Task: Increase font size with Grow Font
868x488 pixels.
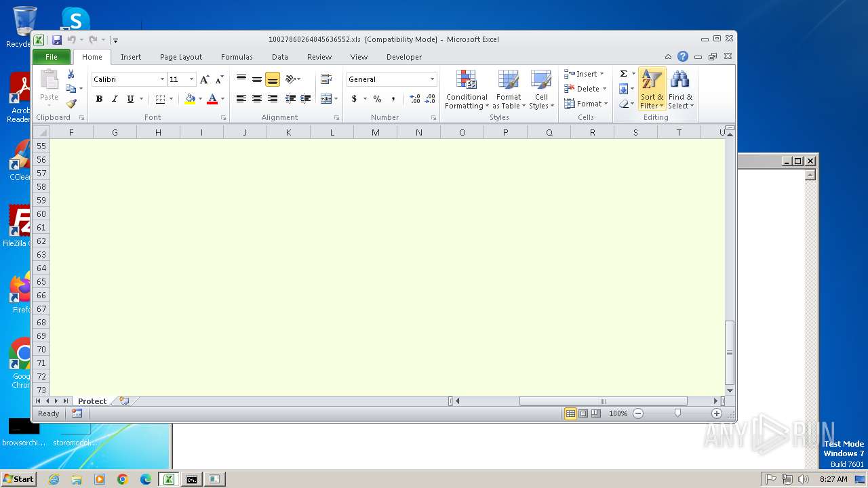Action: [205, 79]
